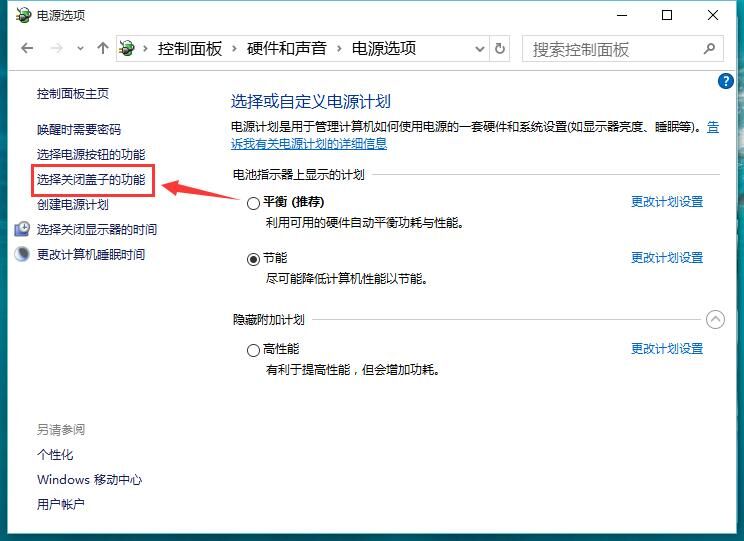This screenshot has width=744, height=541.
Task: Click the power icon in the address bar
Action: [128, 48]
